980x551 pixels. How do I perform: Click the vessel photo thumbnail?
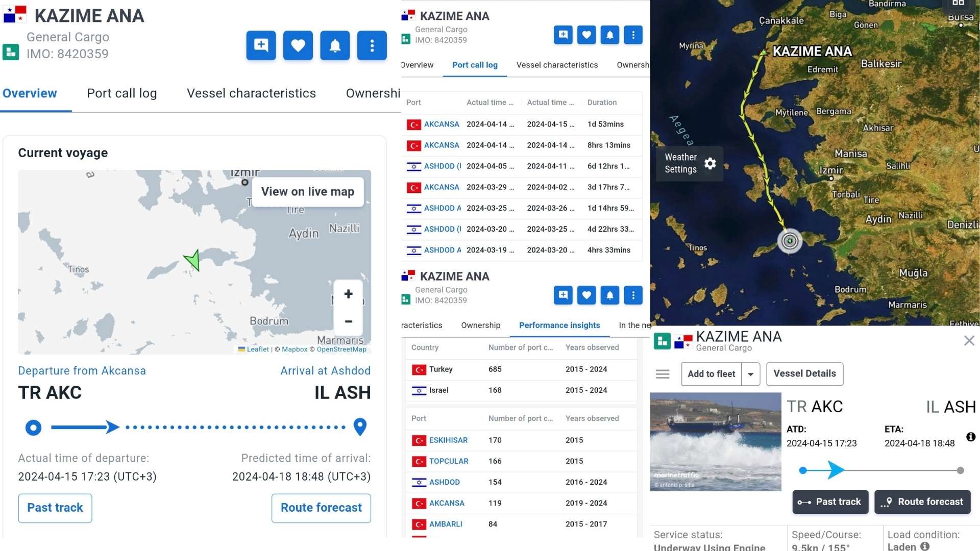click(715, 441)
